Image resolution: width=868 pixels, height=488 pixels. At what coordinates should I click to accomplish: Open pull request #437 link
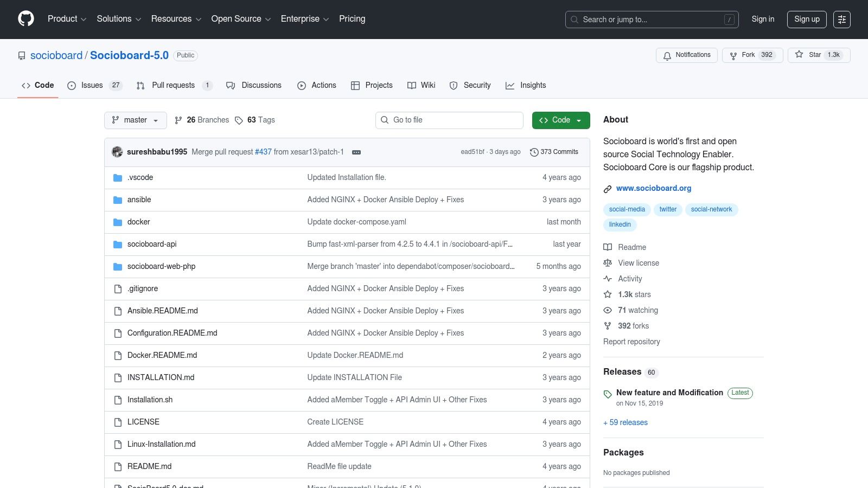(x=263, y=152)
